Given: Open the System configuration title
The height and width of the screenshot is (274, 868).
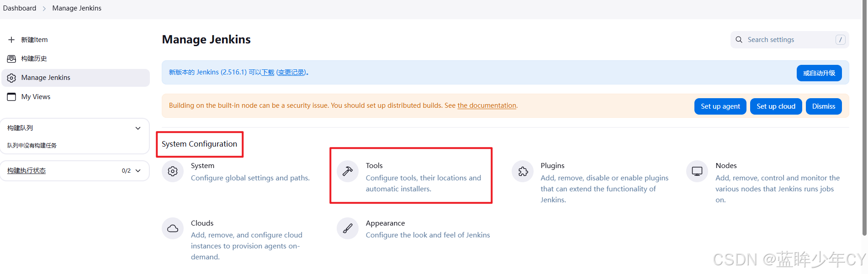Looking at the screenshot, I should point(202,166).
